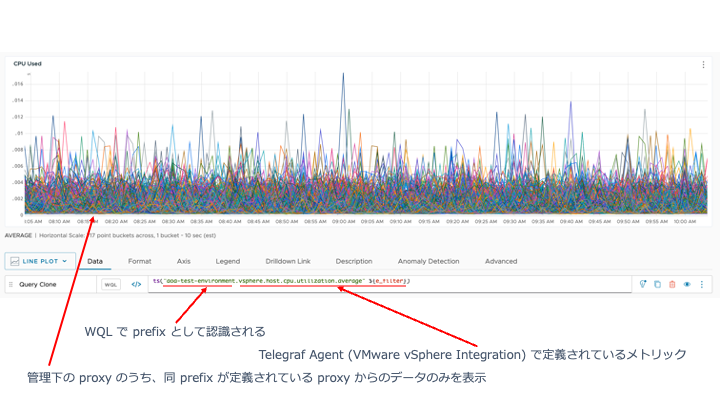Go to the Anomaly Detection tab

428,261
